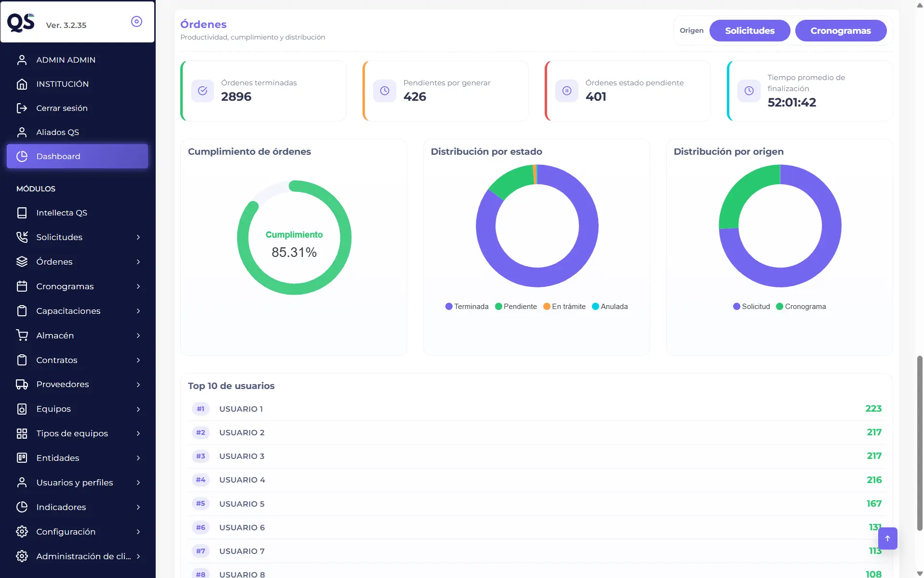The height and width of the screenshot is (578, 924).
Task: Click the scroll-to-top arrow button
Action: click(x=887, y=538)
